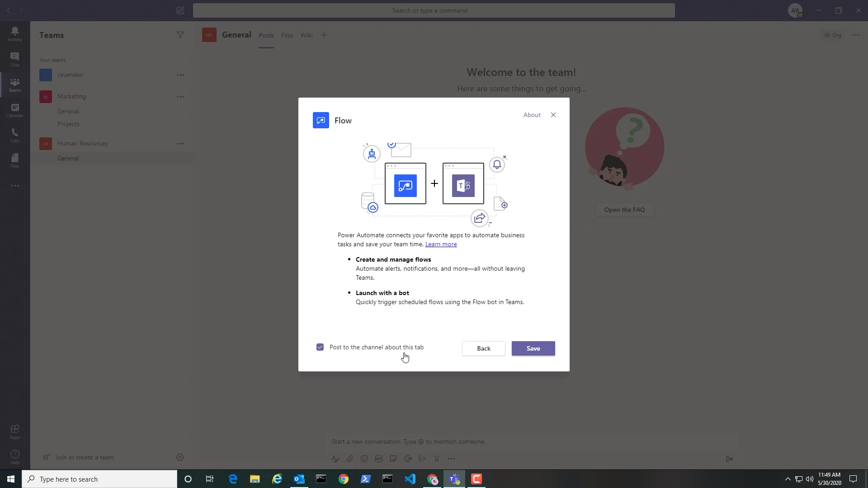
Task: Open channel more options ellipsis at top right
Action: tap(856, 35)
